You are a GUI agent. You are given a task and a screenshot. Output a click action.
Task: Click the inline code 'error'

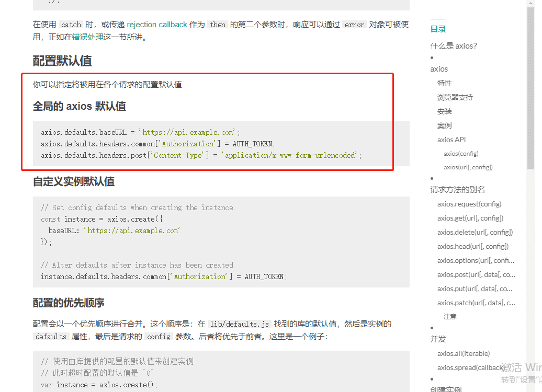point(354,25)
